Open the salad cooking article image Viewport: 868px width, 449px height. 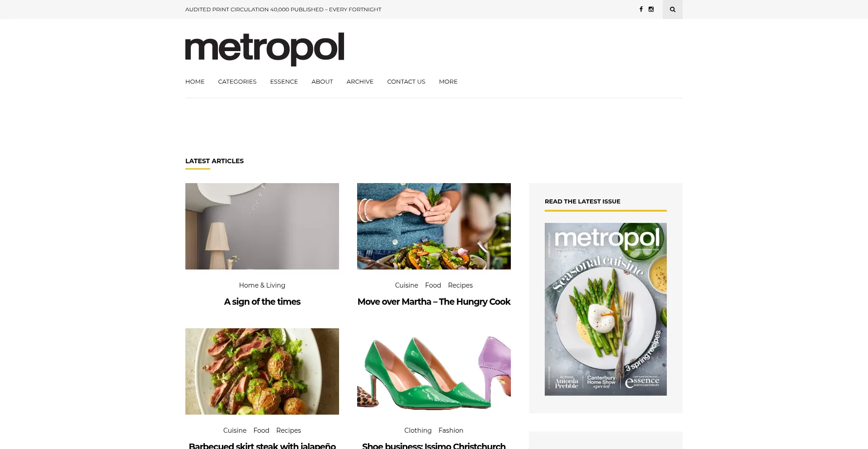pyautogui.click(x=434, y=226)
